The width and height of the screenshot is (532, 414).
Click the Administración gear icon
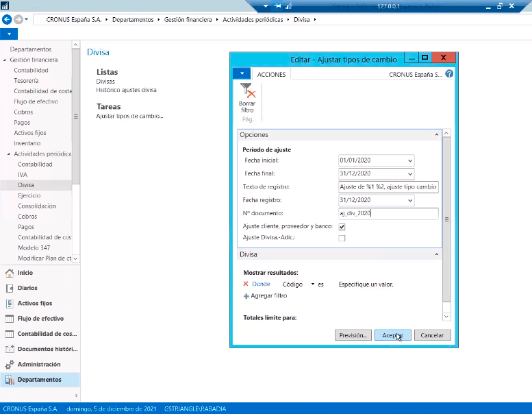(10, 365)
